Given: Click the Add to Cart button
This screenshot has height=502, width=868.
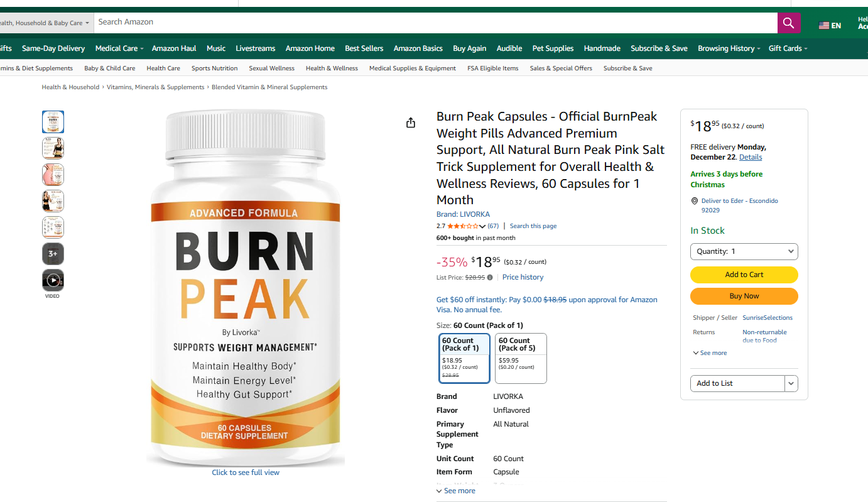Looking at the screenshot, I should (744, 275).
